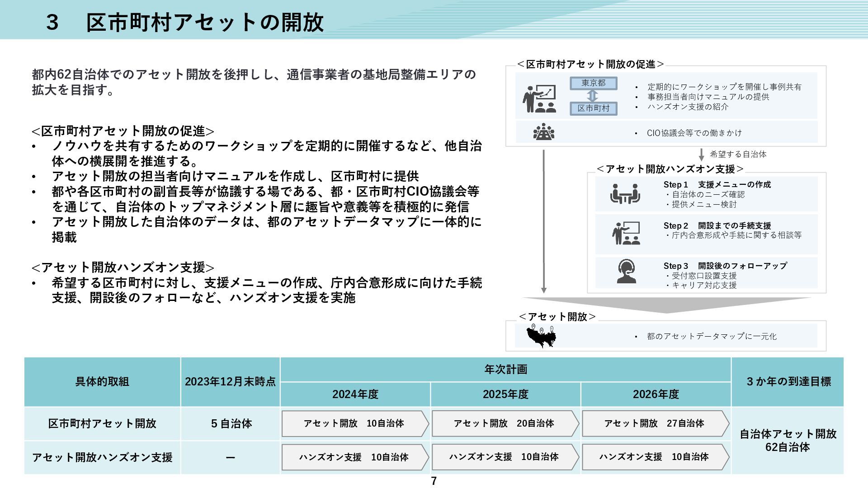Click the 東京都 box
The height and width of the screenshot is (488, 868).
click(x=593, y=83)
